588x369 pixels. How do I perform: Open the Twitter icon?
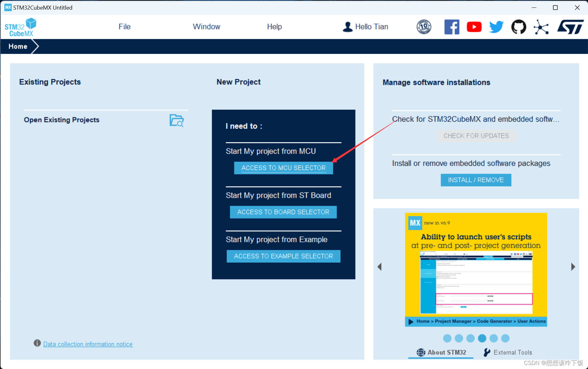496,27
